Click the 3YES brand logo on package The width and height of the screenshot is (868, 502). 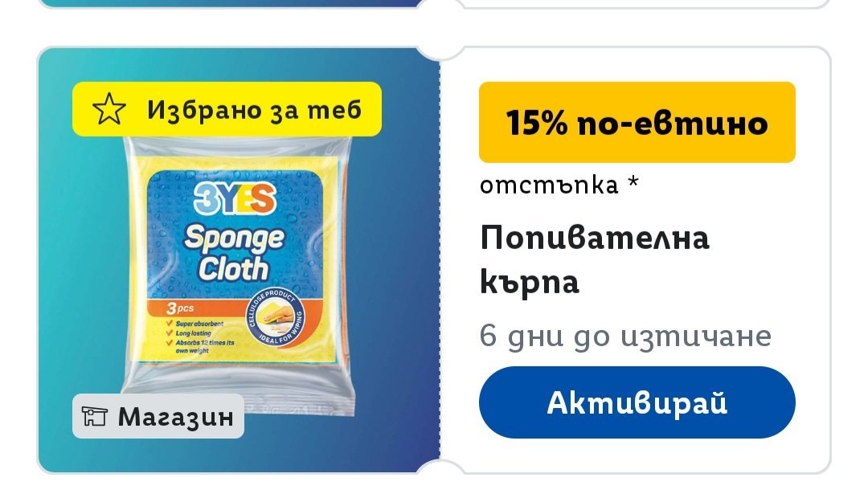[x=235, y=198]
